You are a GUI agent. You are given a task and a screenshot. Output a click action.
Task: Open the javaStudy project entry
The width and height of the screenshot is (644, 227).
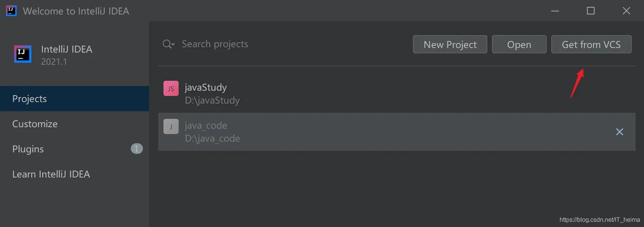point(206,87)
